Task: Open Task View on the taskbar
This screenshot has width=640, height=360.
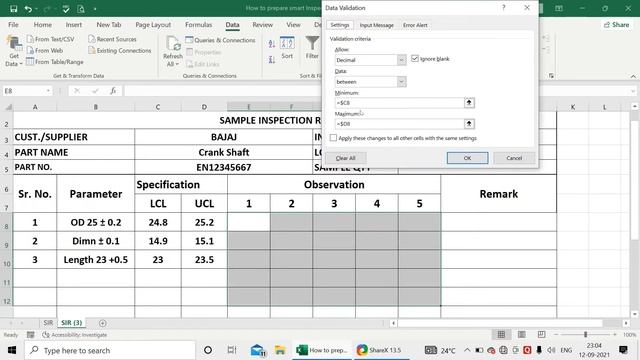Action: [x=231, y=350]
